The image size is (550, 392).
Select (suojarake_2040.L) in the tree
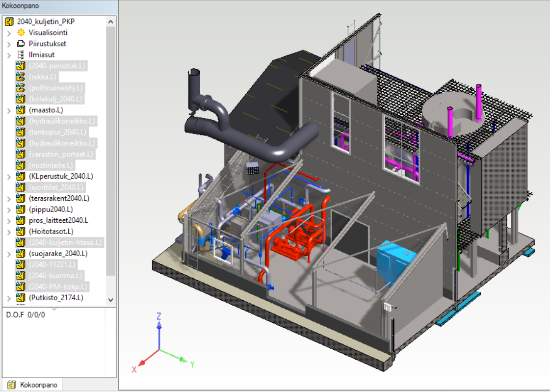tap(58, 254)
